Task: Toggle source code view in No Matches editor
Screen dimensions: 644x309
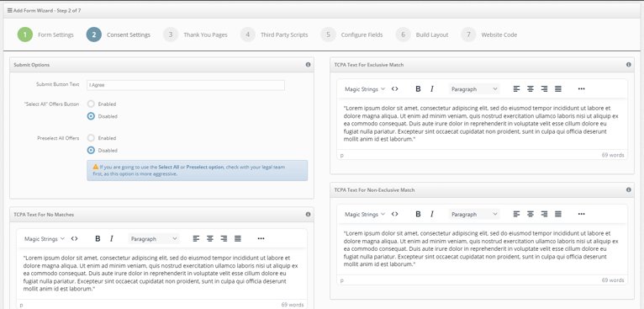Action: pyautogui.click(x=74, y=238)
